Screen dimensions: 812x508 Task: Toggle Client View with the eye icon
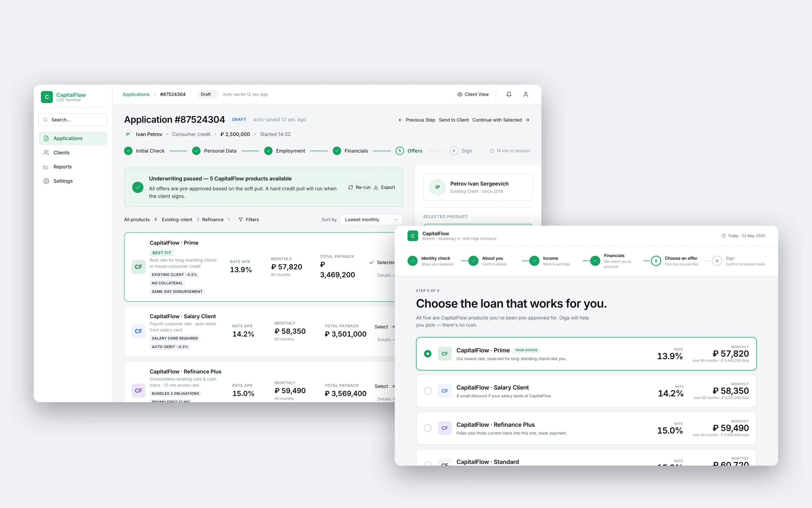pos(473,95)
